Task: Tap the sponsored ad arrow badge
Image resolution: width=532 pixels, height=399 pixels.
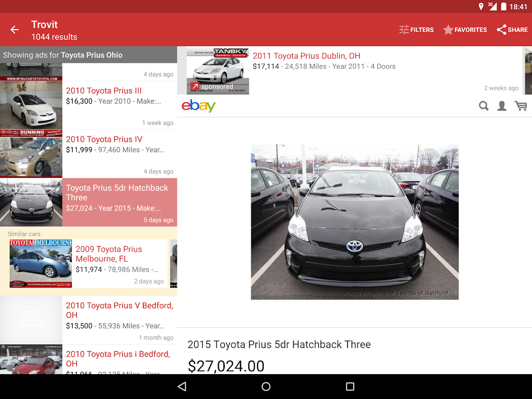Action: (195, 86)
